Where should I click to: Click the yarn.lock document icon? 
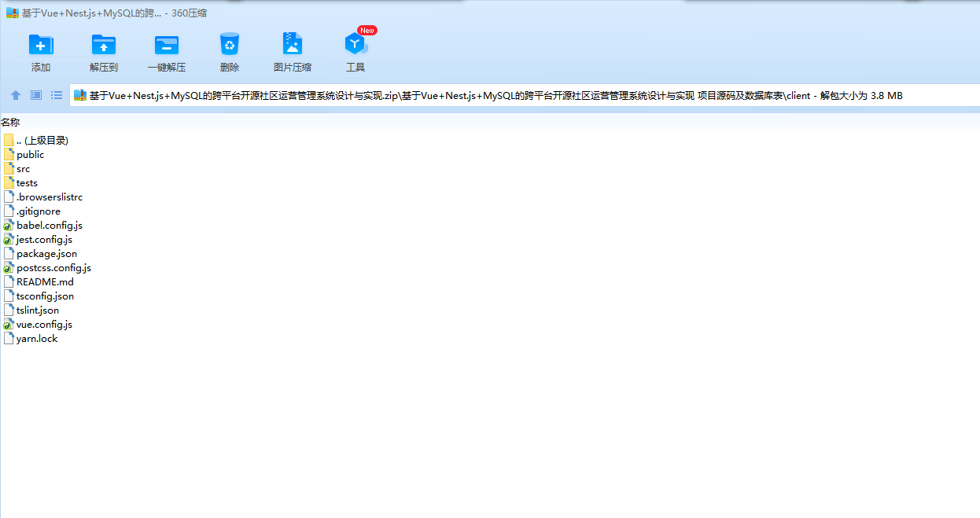point(9,339)
